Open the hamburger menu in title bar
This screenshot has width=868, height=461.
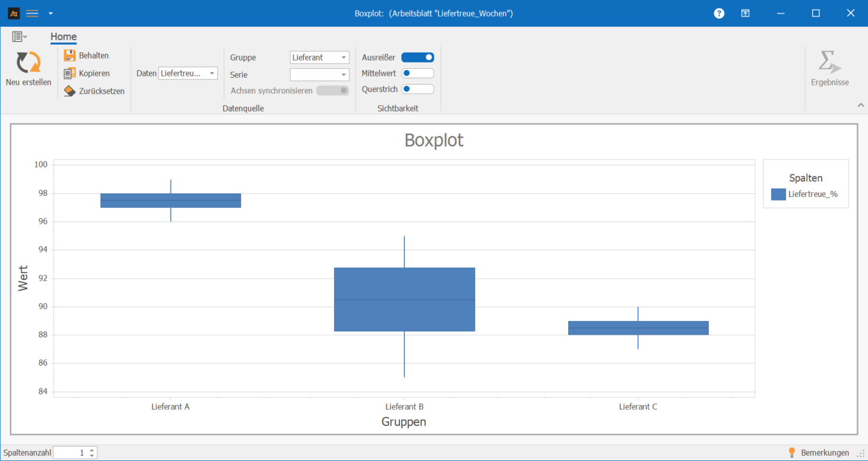(x=32, y=13)
